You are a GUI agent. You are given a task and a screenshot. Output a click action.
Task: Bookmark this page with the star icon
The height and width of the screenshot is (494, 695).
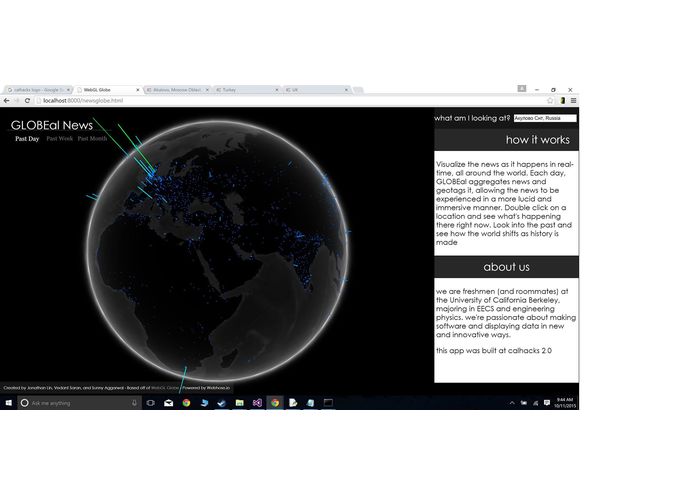click(550, 101)
